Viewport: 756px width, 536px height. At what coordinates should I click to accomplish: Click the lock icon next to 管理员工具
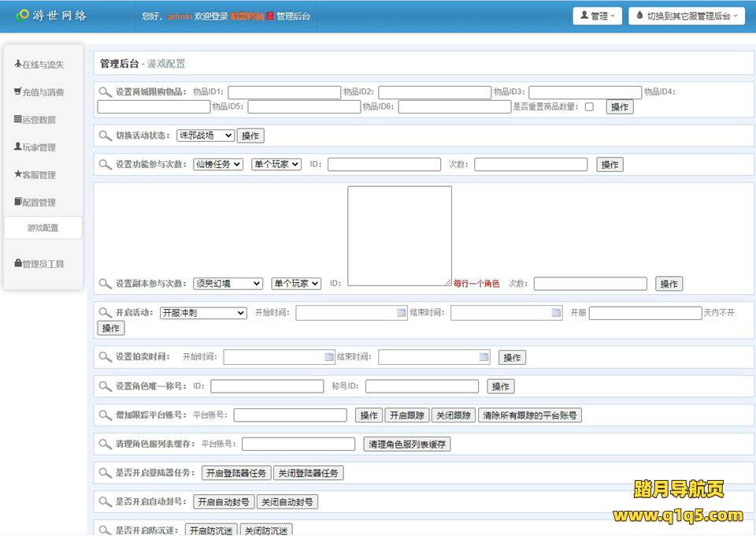point(18,263)
